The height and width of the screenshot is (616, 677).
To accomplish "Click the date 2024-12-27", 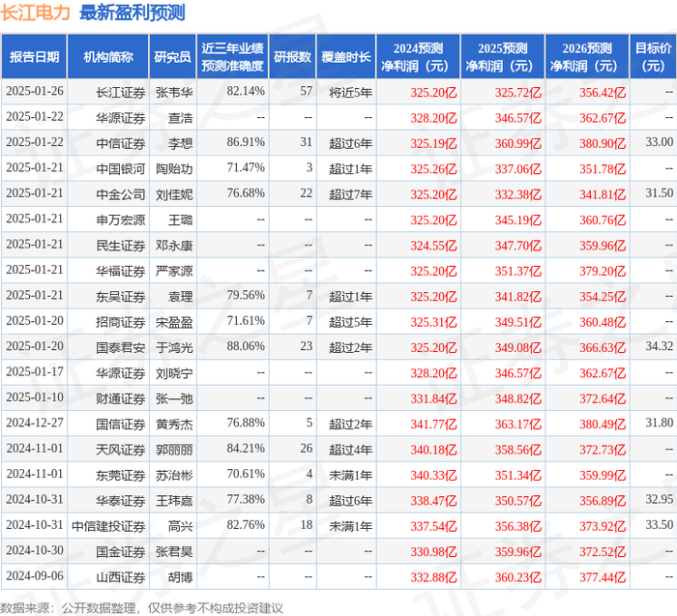I will pos(35,423).
